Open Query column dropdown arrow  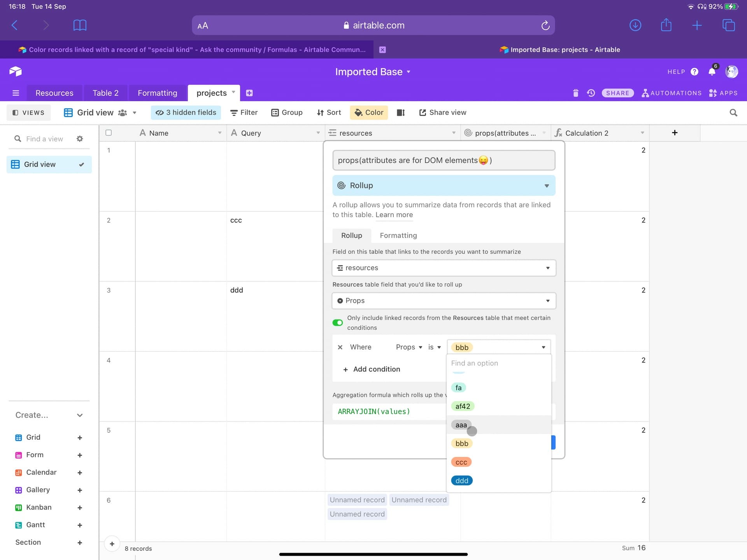318,133
